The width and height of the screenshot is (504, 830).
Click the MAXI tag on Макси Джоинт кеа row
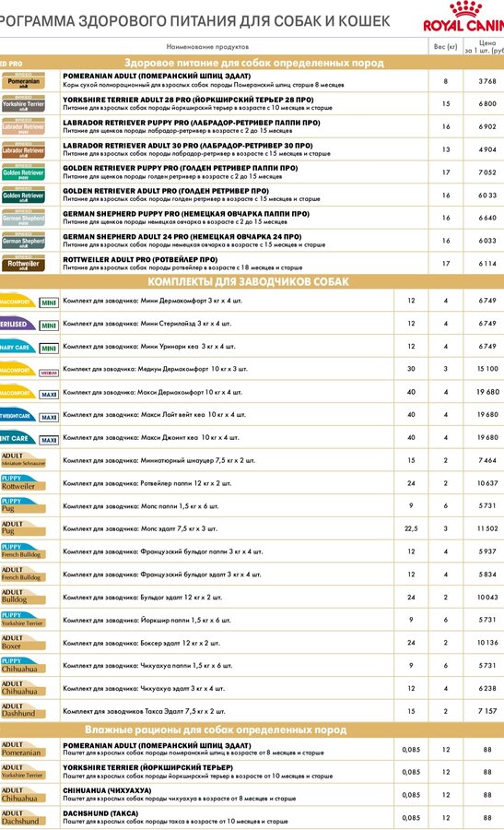coord(49,441)
